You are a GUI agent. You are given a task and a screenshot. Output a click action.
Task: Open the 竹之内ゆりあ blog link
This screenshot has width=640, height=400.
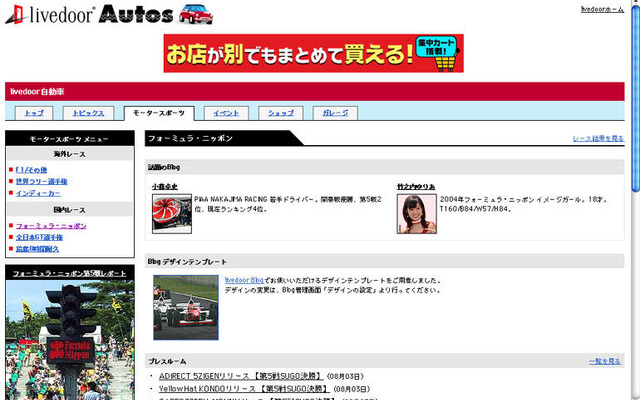pos(416,187)
